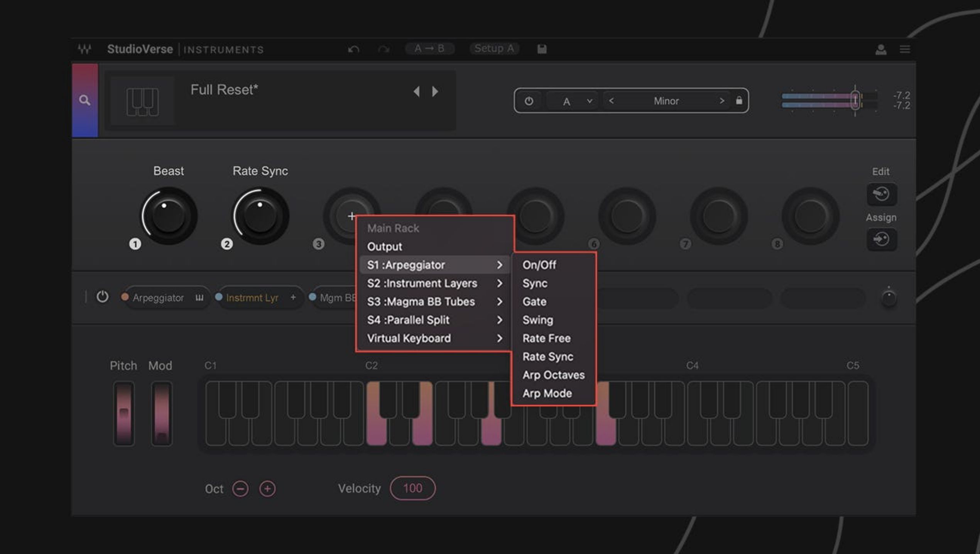Raise octave with Oct plus
Image resolution: width=980 pixels, height=554 pixels.
point(267,489)
